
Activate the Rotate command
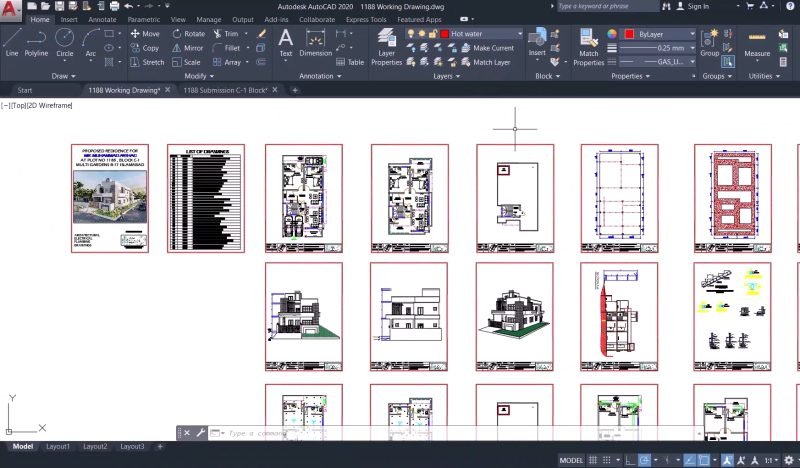[189, 34]
